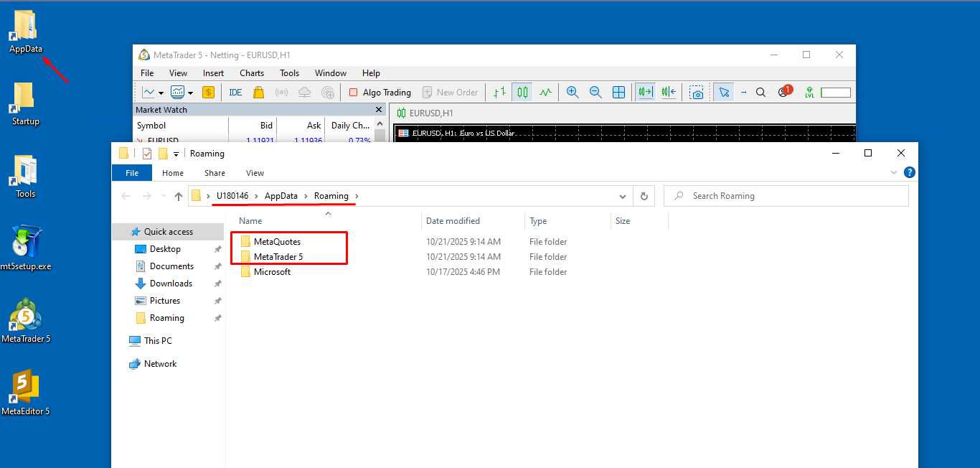The image size is (980, 468).
Task: Open the MQL5 Market shopping bag icon
Action: [x=258, y=92]
